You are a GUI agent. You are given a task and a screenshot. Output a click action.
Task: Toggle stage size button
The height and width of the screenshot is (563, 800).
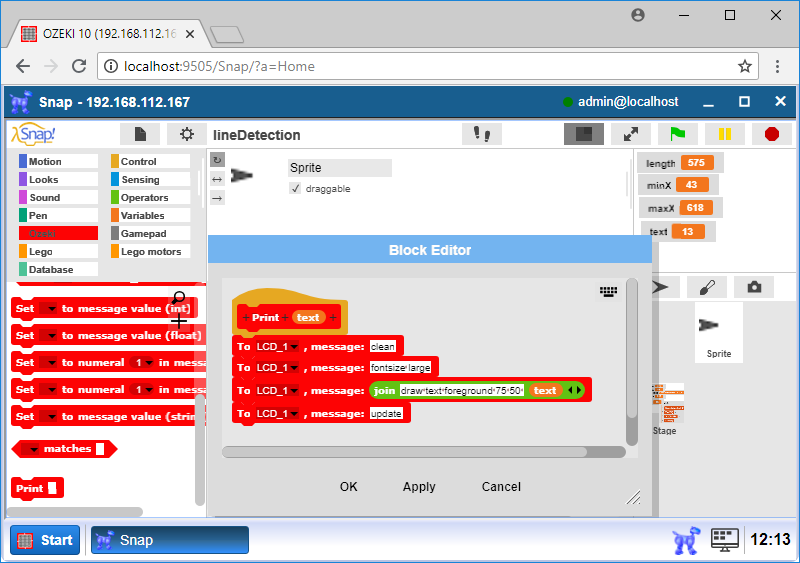(584, 134)
